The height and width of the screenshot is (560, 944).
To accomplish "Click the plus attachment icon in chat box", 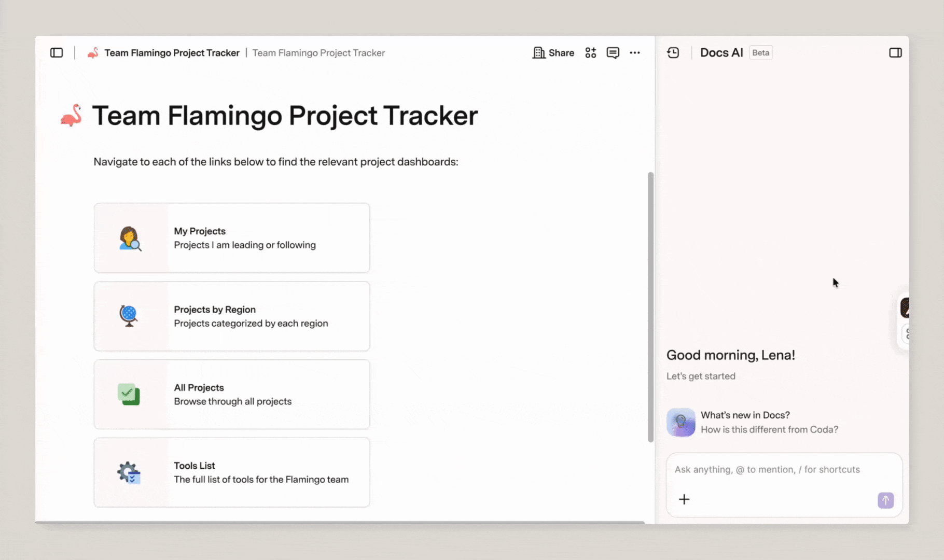I will [x=684, y=499].
